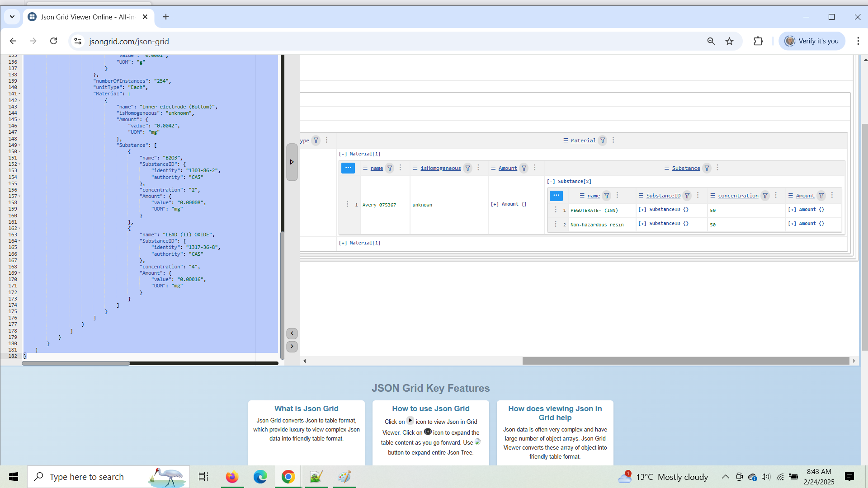Collapse the [-] Substance[2] node
868x488 pixels.
point(551,182)
